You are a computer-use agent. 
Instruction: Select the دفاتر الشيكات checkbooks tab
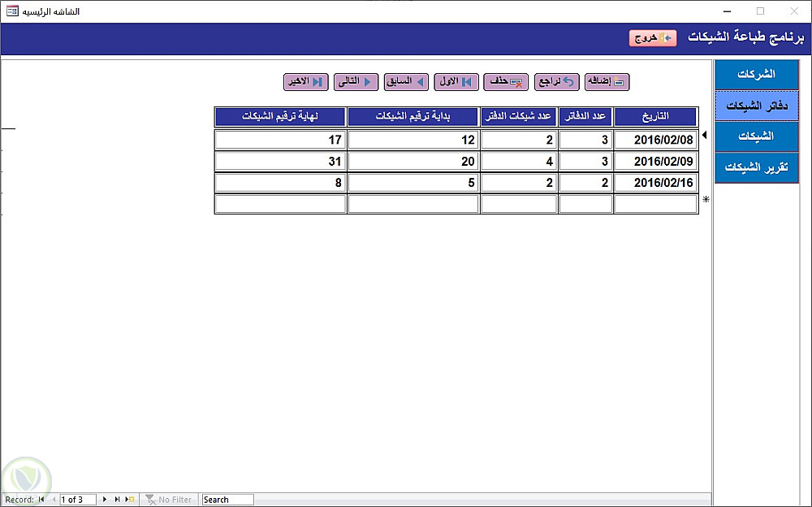click(757, 106)
